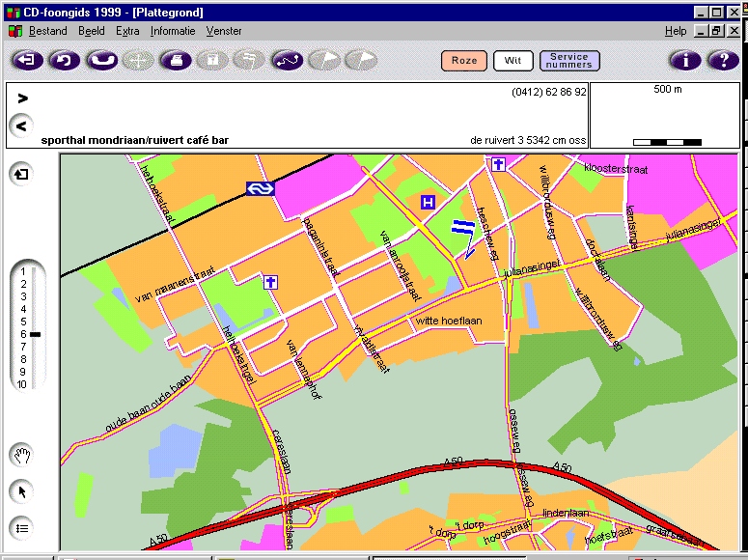Click the question mark help icon
The width and height of the screenshot is (748, 560).
pos(722,61)
